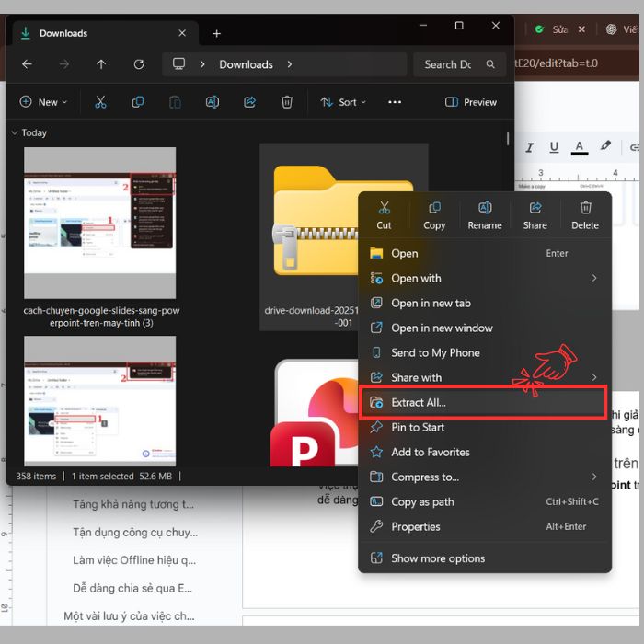Choose Delete in the context menu
The height and width of the screenshot is (644, 644).
pyautogui.click(x=585, y=215)
